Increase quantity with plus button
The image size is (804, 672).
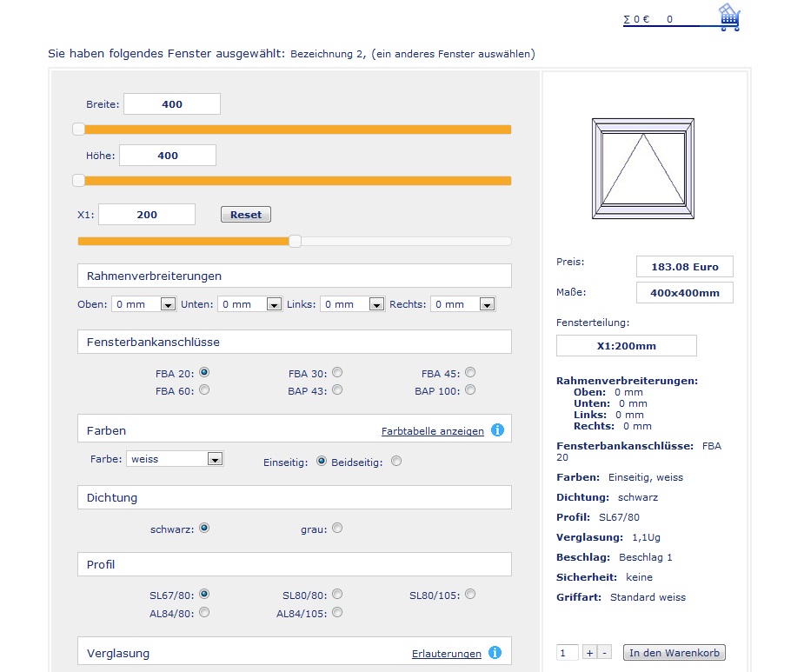589,653
